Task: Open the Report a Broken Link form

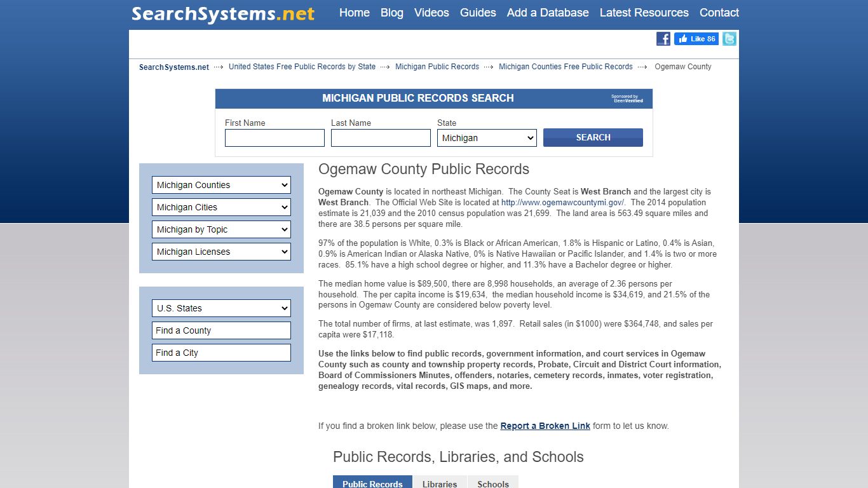Action: [x=545, y=426]
